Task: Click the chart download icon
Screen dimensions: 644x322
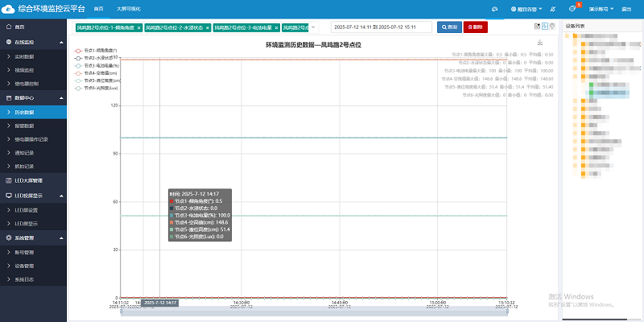Action: point(540,43)
